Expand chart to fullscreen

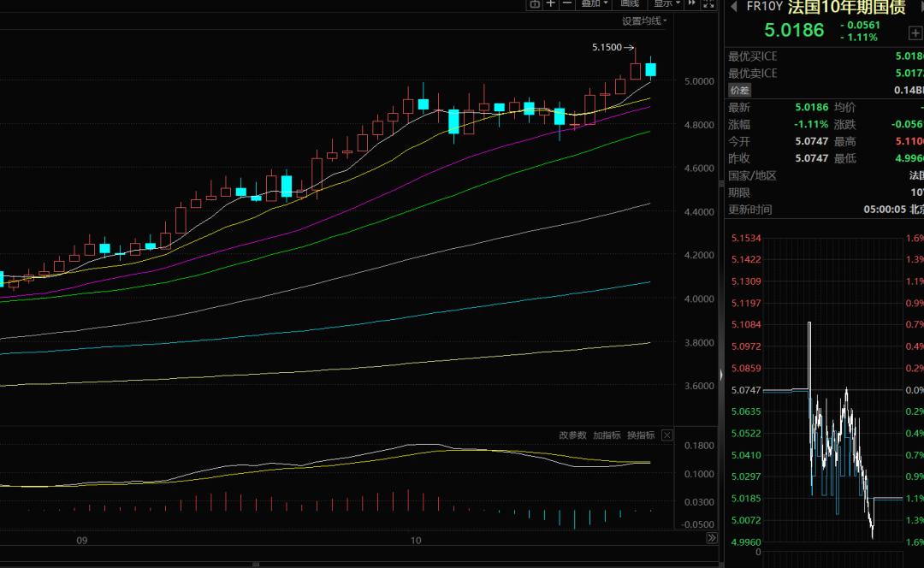[x=708, y=3]
